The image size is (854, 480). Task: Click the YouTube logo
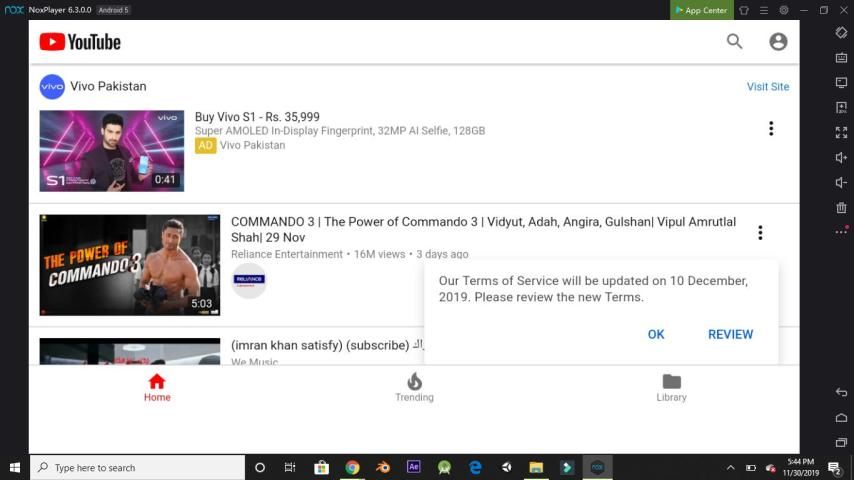coord(80,42)
